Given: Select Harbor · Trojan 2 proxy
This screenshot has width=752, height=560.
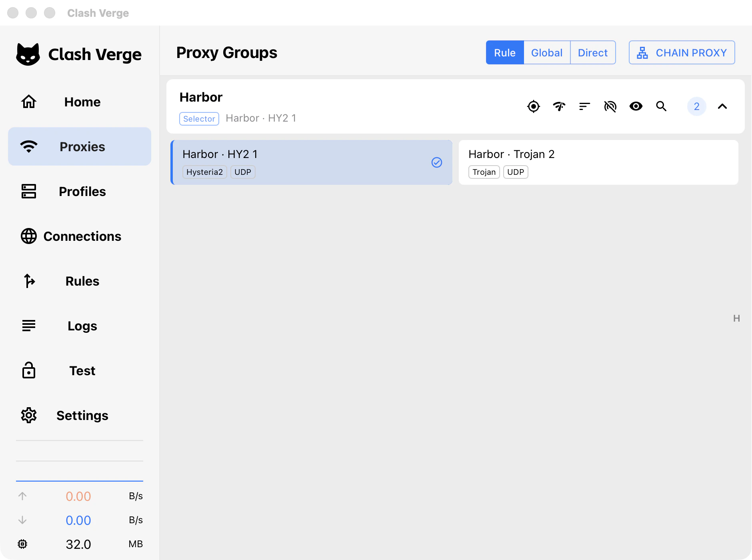Looking at the screenshot, I should click(598, 162).
